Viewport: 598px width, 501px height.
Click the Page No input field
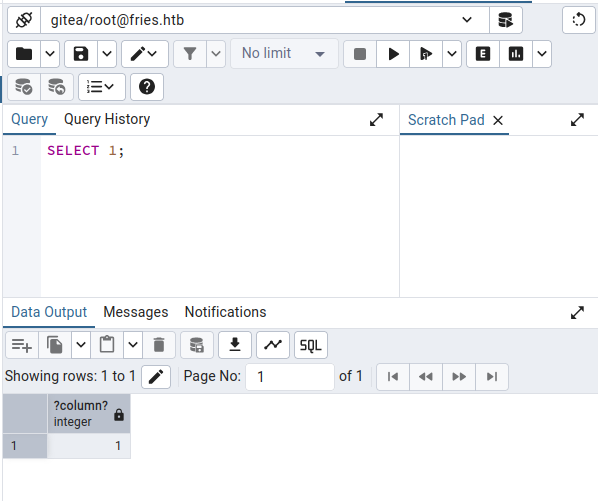(290, 377)
